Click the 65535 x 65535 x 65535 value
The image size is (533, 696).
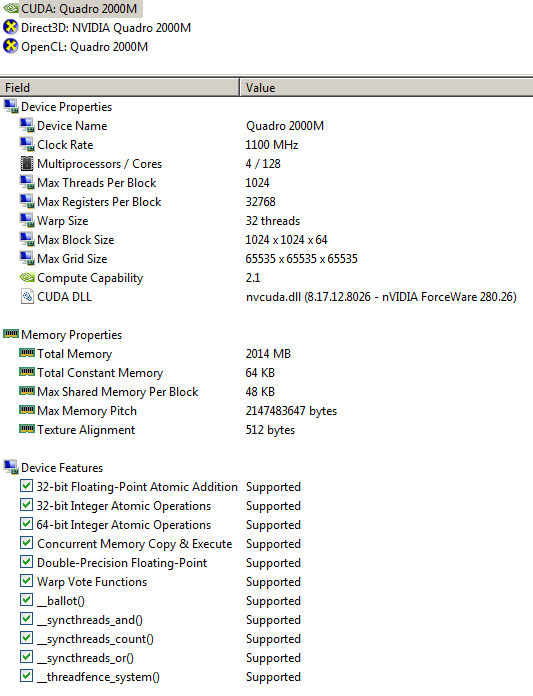(302, 259)
